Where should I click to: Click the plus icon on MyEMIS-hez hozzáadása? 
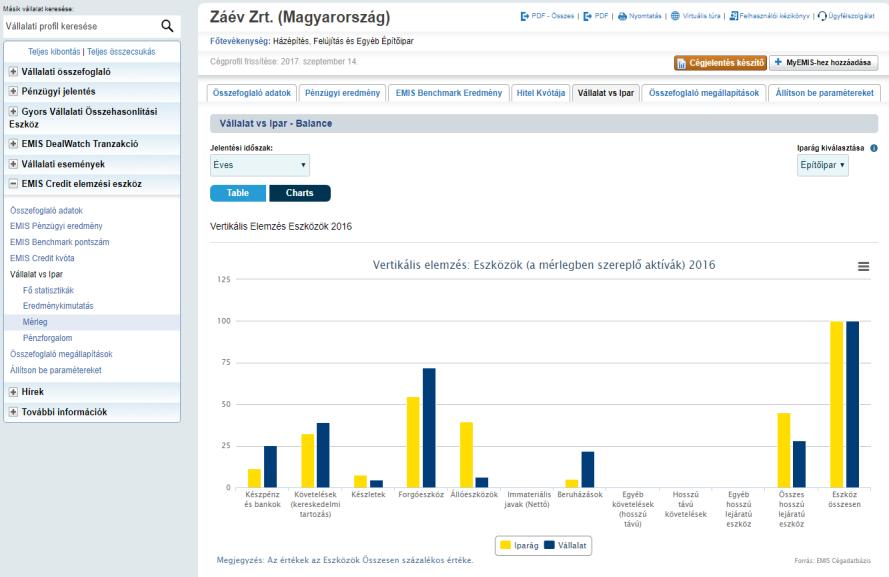pyautogui.click(x=778, y=62)
